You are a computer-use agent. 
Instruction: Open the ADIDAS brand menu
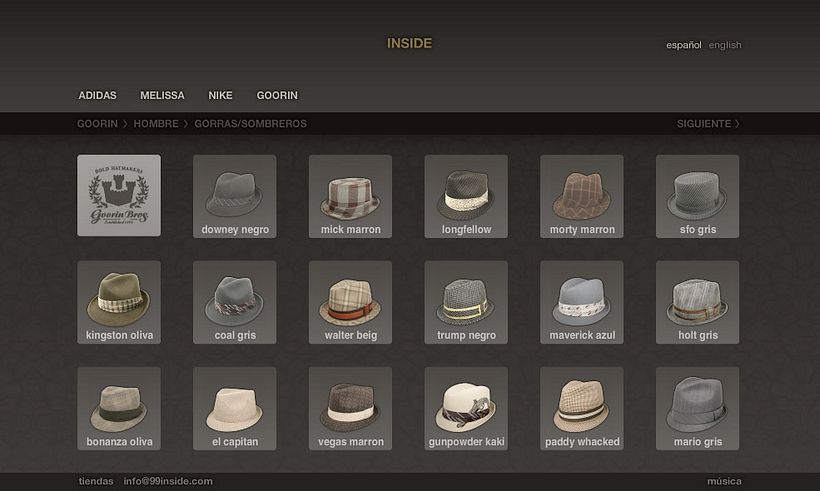pos(97,96)
